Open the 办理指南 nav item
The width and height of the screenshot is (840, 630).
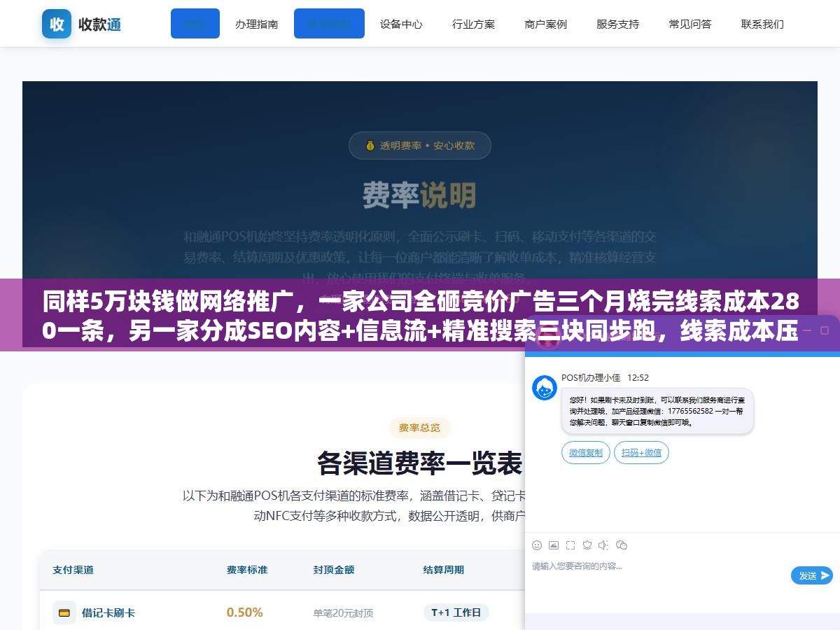256,24
